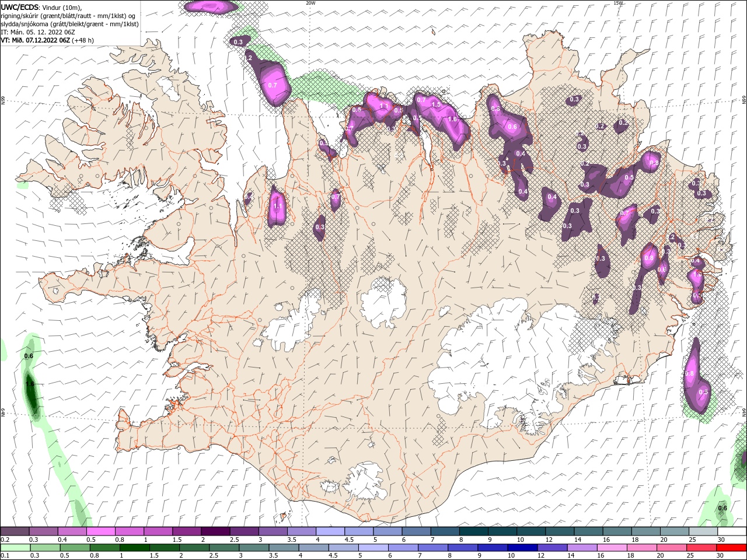Pick lower scale deep blue swatch between 10 and 12

(x=523, y=548)
